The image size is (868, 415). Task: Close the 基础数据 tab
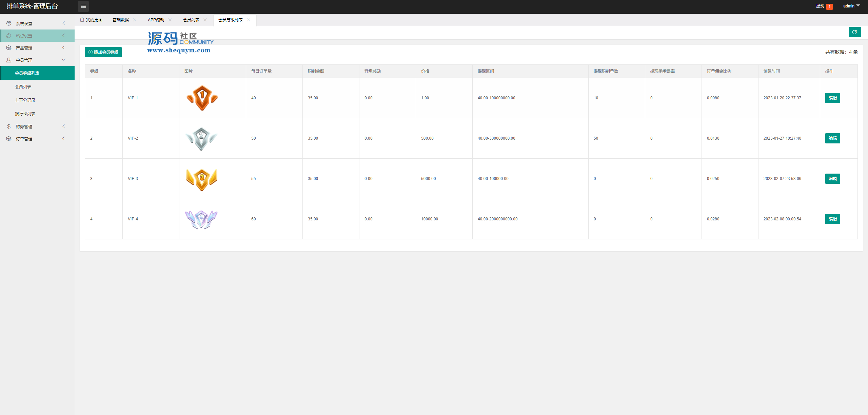(135, 20)
